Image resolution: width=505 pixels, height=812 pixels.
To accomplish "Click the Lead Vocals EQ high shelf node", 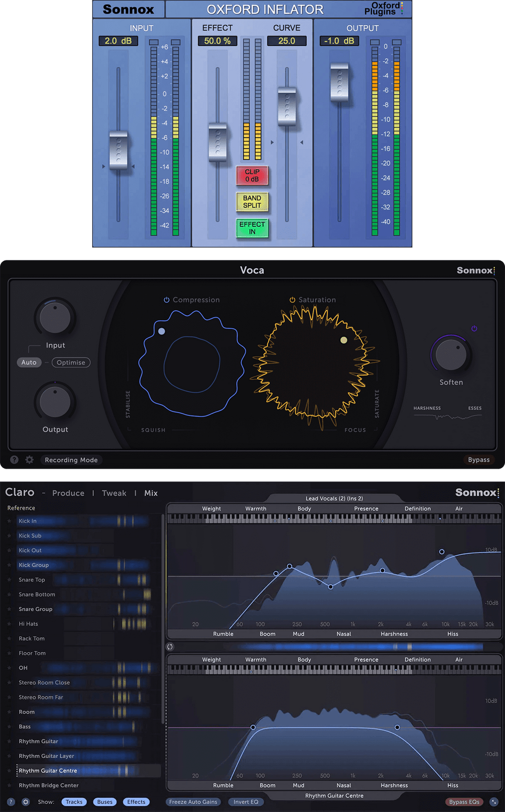I will (x=442, y=552).
